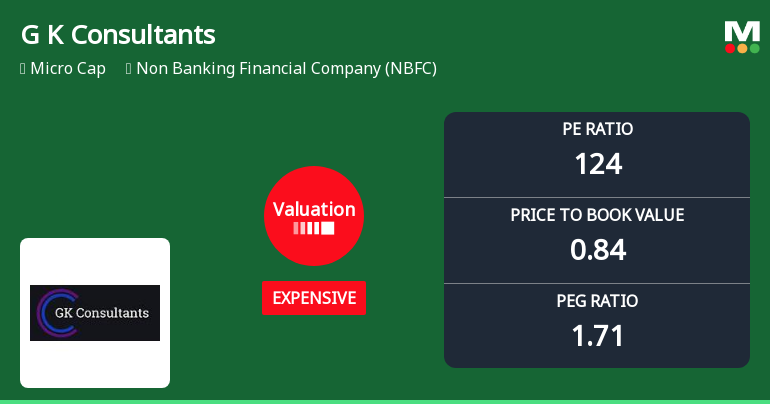
Task: Click the PEG ratio value 1.71
Action: 598,336
